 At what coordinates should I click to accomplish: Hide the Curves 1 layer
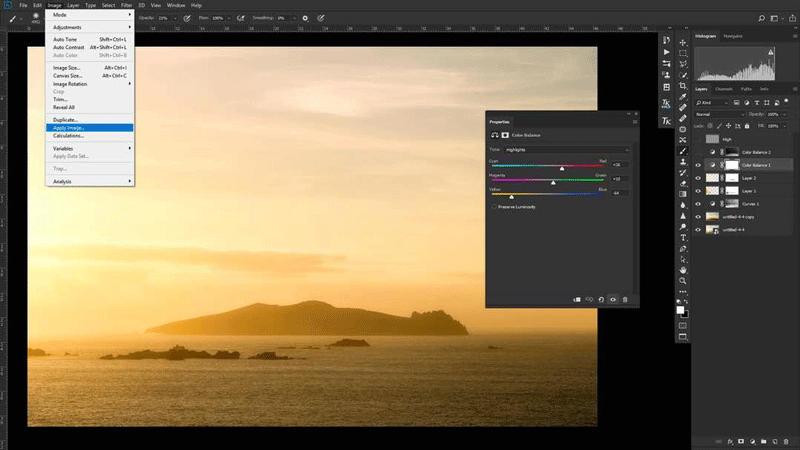(698, 204)
